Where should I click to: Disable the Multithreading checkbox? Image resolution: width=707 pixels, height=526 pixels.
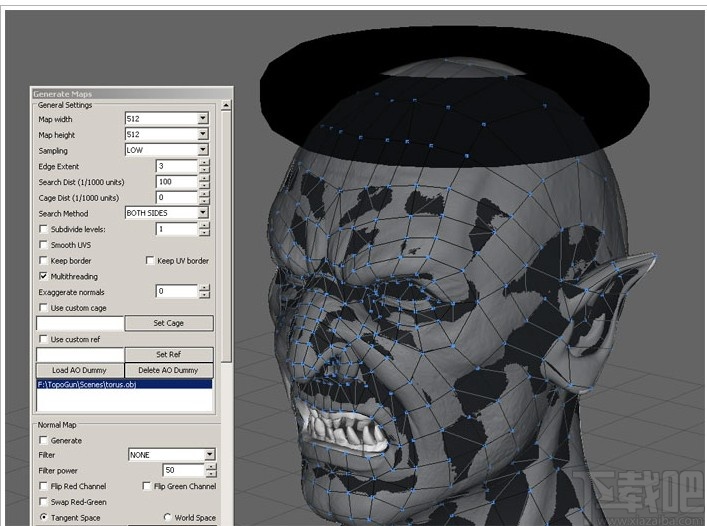click(43, 276)
